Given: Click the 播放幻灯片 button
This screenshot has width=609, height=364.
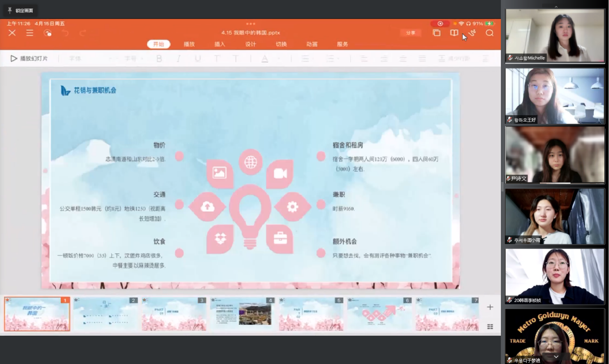Looking at the screenshot, I should 29,59.
